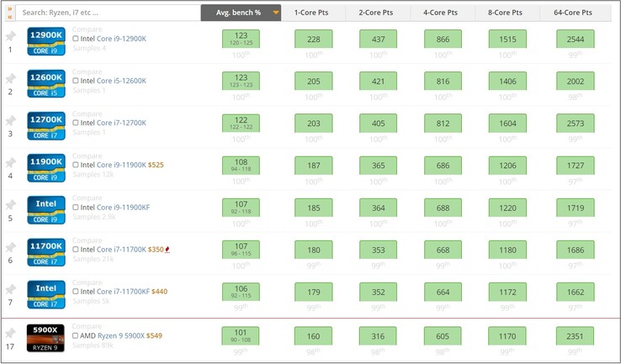Focus the CPU search input field
The width and height of the screenshot is (621, 364).
pos(108,13)
